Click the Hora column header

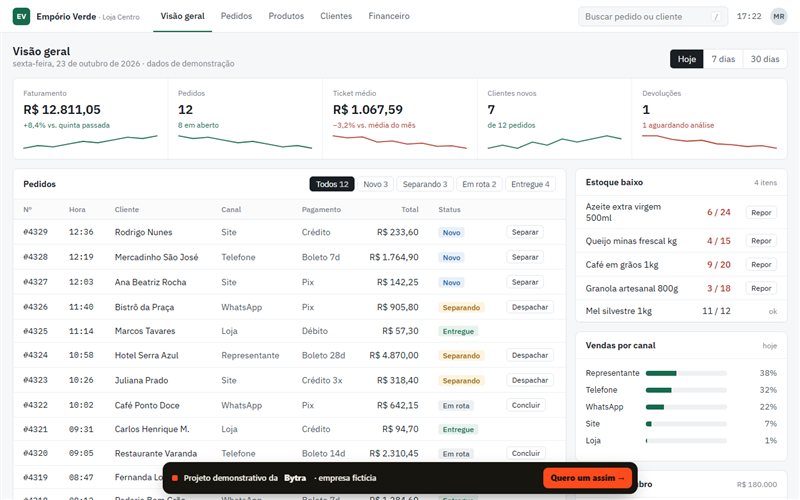pyautogui.click(x=77, y=210)
